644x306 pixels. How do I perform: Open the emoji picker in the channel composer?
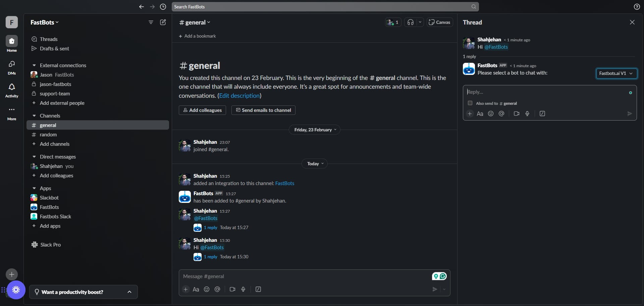(x=207, y=289)
